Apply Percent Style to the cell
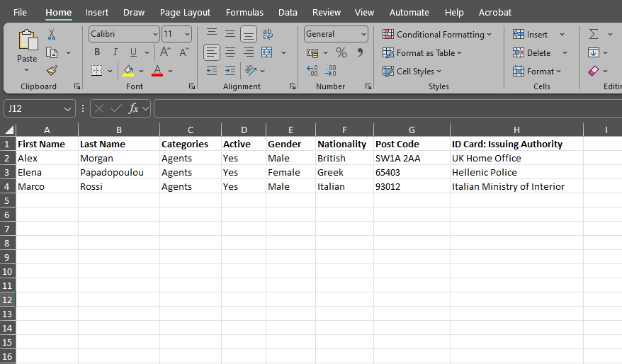 (x=341, y=52)
